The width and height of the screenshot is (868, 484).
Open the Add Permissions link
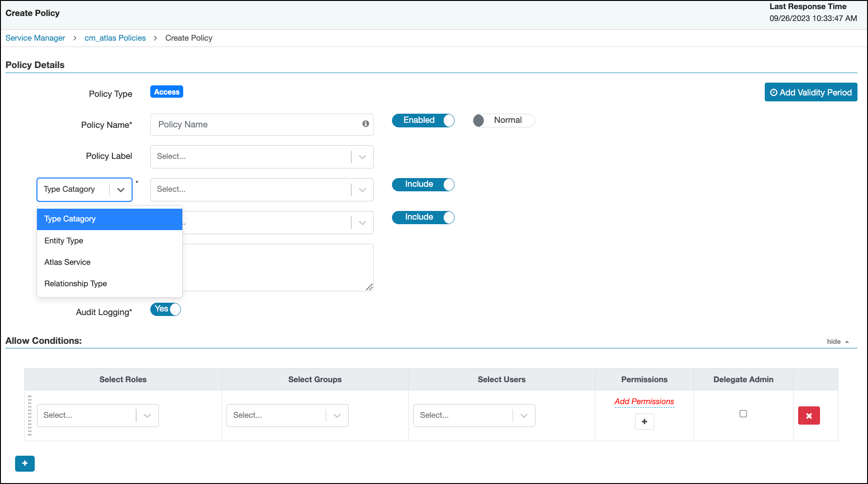[x=644, y=401]
